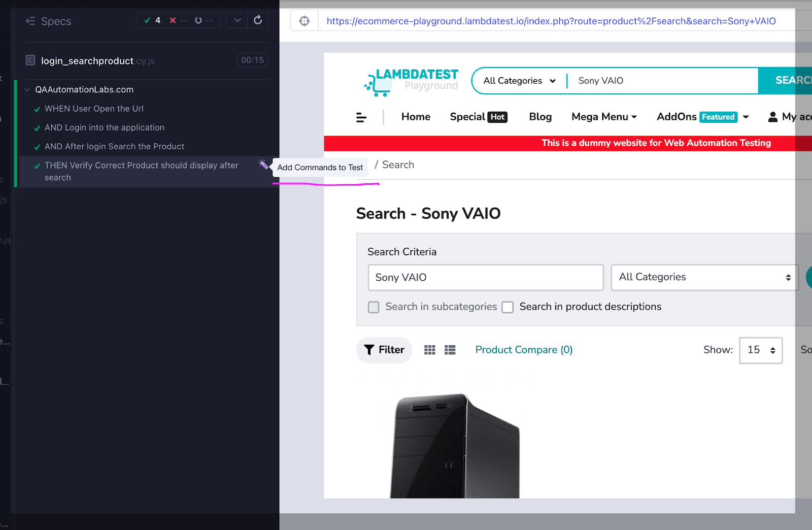Viewport: 812px width, 530px height.
Task: Click the magic wand Add Commands icon
Action: (264, 164)
